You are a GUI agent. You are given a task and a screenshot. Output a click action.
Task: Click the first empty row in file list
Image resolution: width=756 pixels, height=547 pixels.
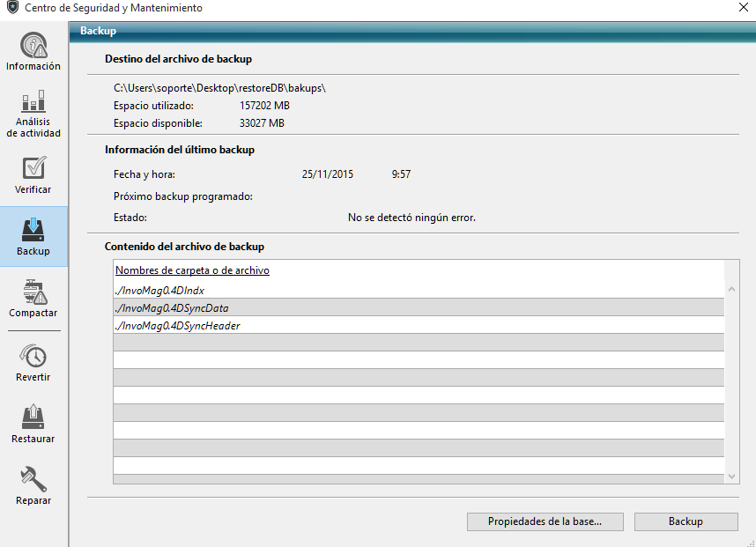419,343
